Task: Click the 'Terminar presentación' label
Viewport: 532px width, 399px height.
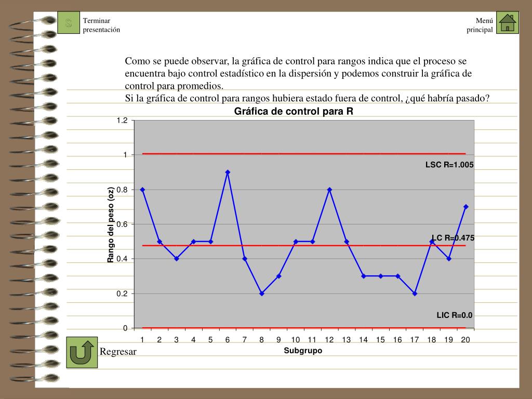Action: pyautogui.click(x=101, y=25)
